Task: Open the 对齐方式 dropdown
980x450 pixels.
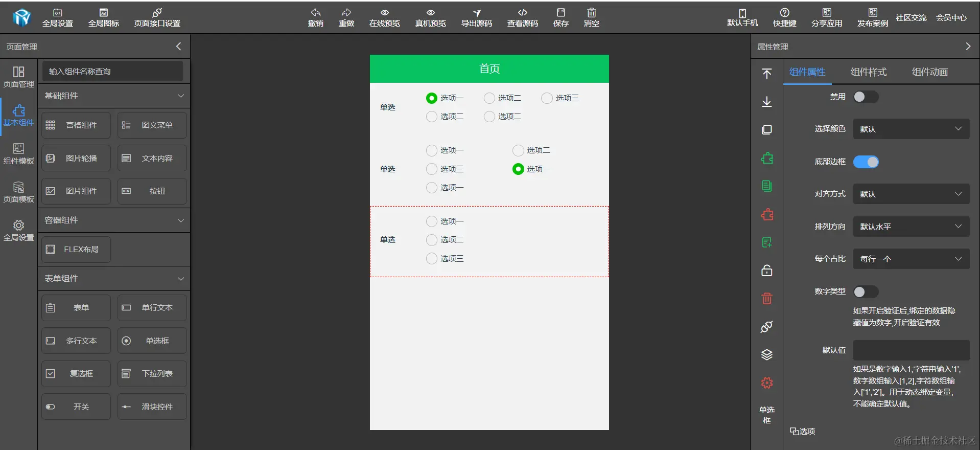Action: pyautogui.click(x=911, y=194)
